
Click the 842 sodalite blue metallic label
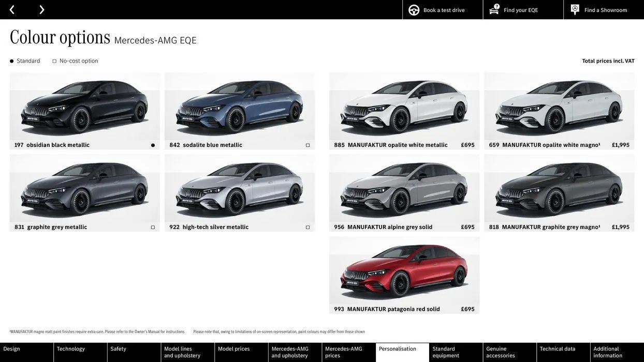[206, 145]
